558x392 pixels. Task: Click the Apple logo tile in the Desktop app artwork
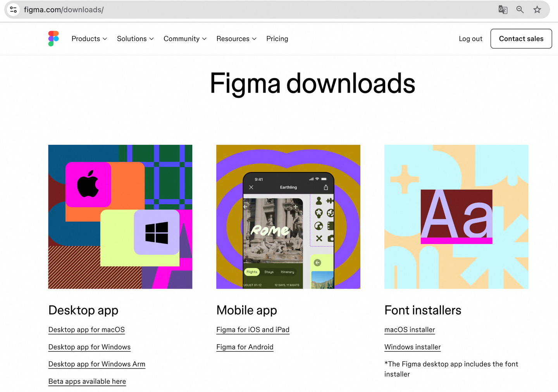(89, 185)
